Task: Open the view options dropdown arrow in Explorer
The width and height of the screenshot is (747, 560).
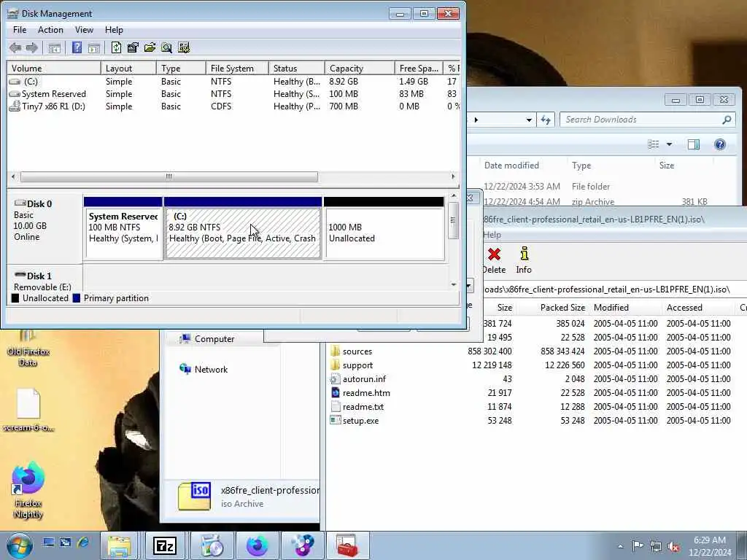Action: (x=670, y=144)
